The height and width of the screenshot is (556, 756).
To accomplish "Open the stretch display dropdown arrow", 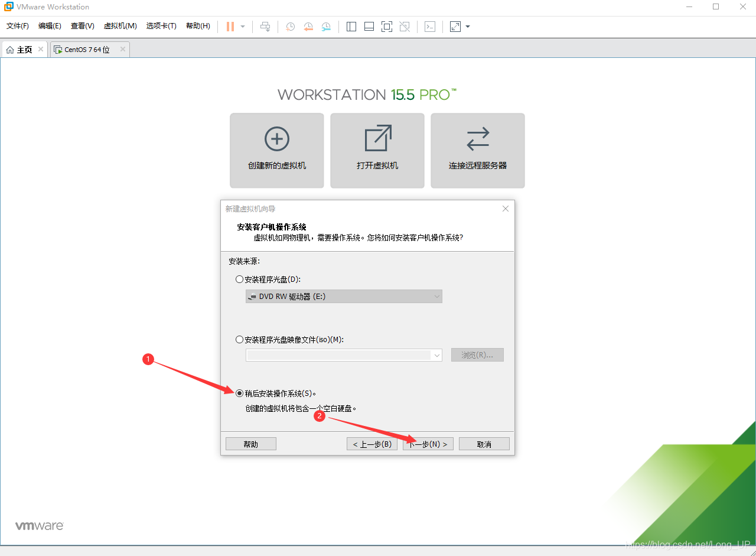I will 468,27.
